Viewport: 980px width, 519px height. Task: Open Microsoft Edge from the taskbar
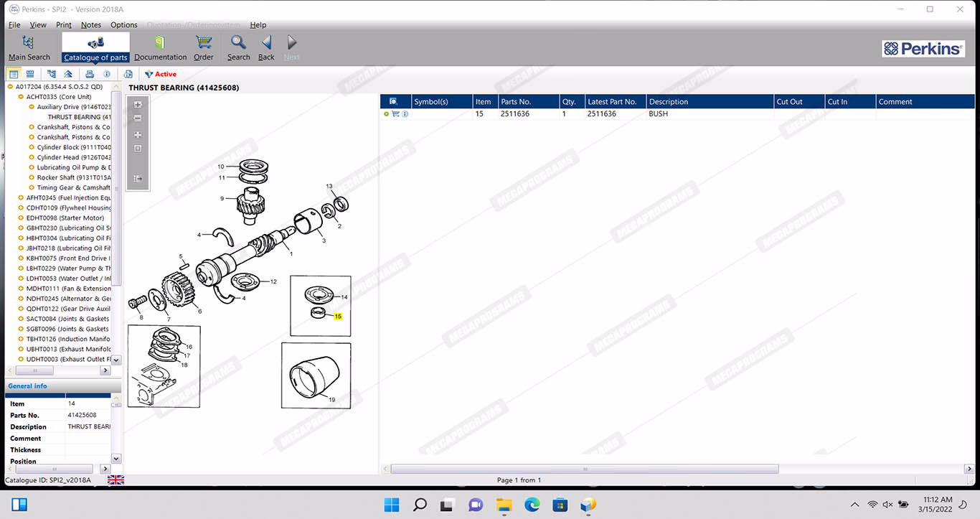coord(532,505)
